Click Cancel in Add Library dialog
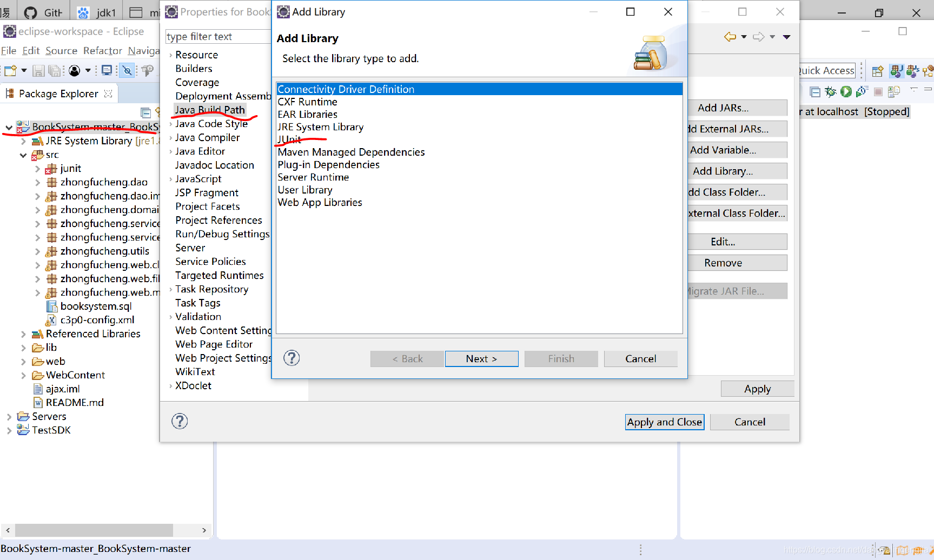Screen dimensions: 934x560 640,358
